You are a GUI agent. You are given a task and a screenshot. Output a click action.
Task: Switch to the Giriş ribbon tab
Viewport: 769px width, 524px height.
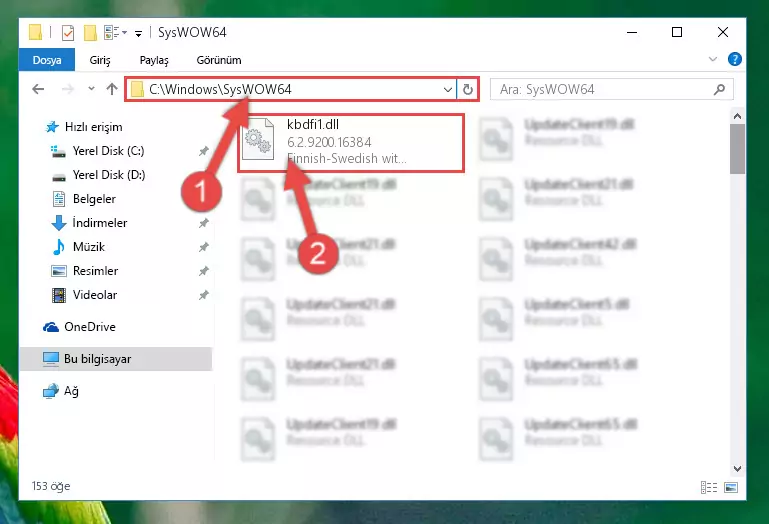100,60
